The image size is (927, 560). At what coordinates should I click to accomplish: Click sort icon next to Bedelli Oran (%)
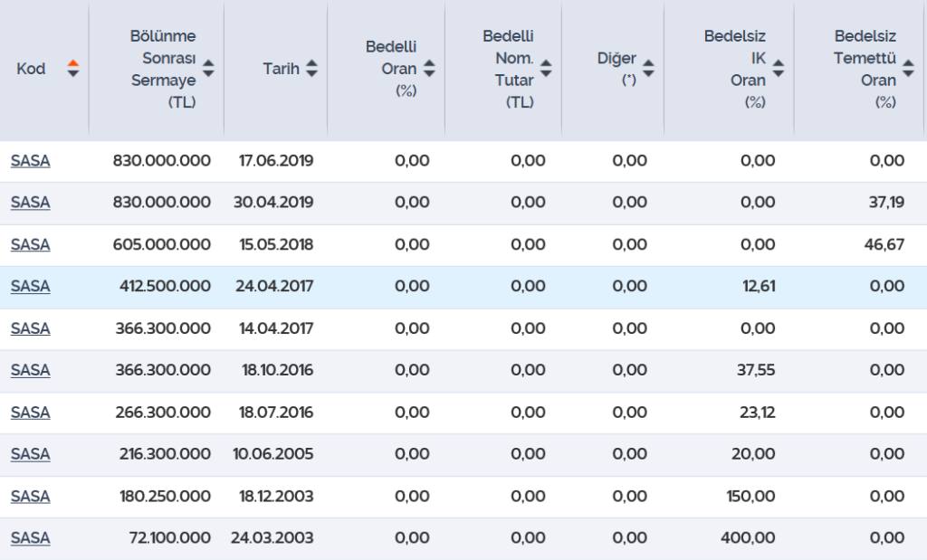429,69
